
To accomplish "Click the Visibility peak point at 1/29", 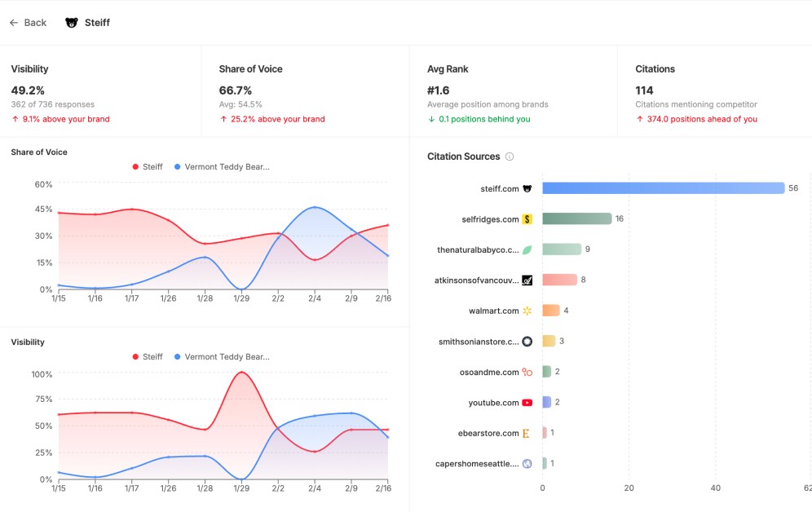I will 241,373.
